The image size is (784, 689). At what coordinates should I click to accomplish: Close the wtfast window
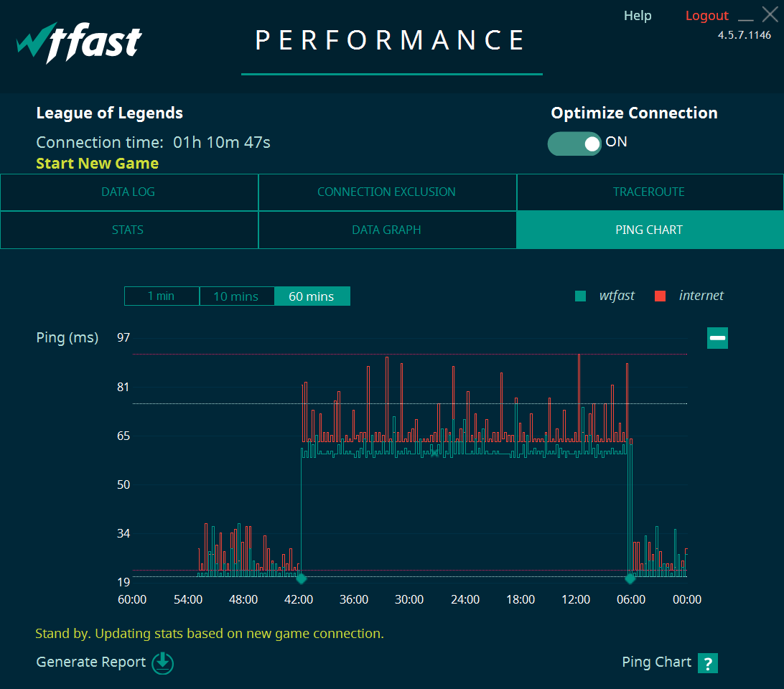click(770, 14)
